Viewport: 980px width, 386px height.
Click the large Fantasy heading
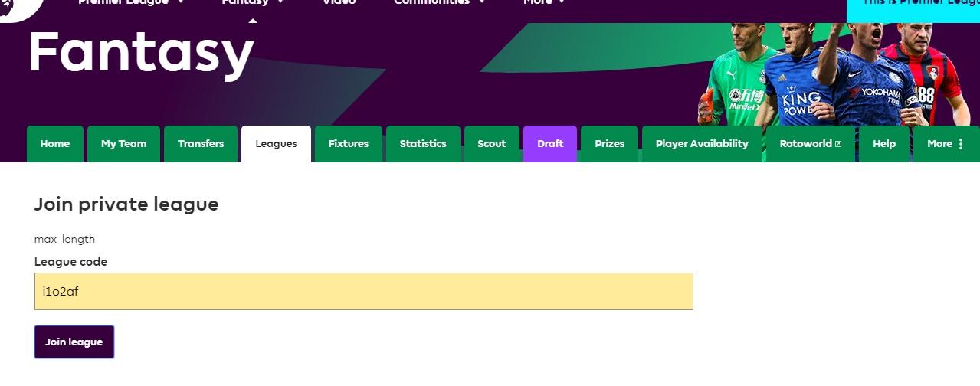click(141, 54)
